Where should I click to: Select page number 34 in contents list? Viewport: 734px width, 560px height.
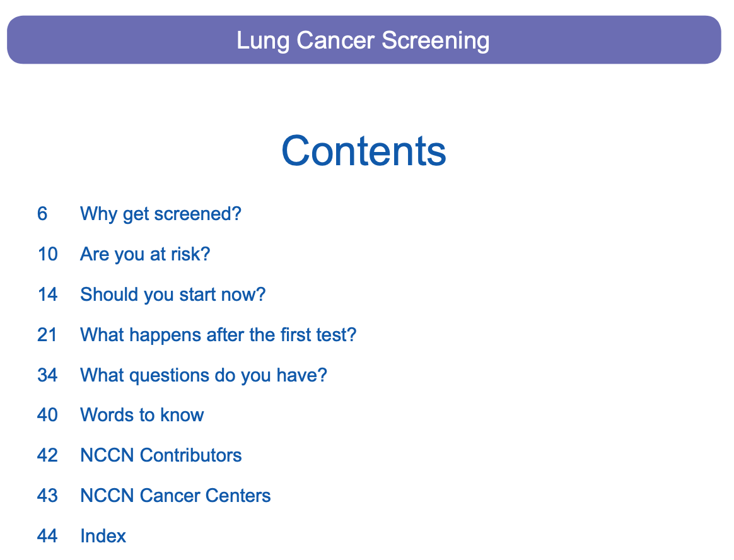(47, 375)
